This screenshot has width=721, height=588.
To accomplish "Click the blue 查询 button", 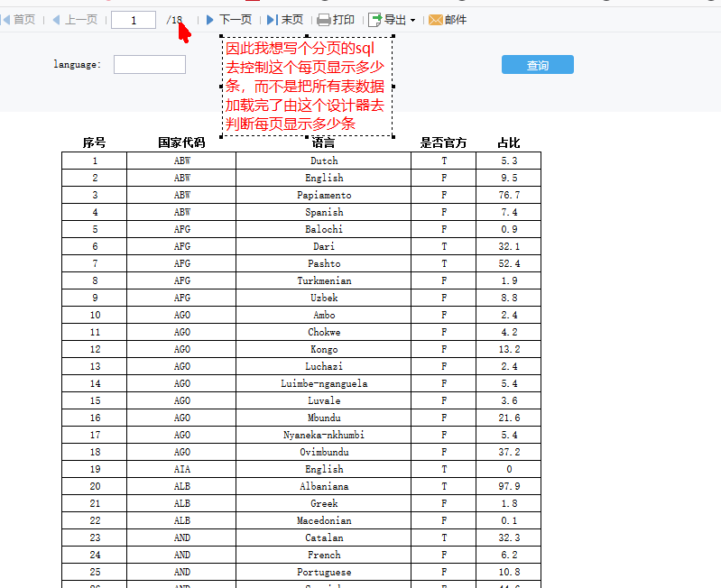I will (x=538, y=64).
